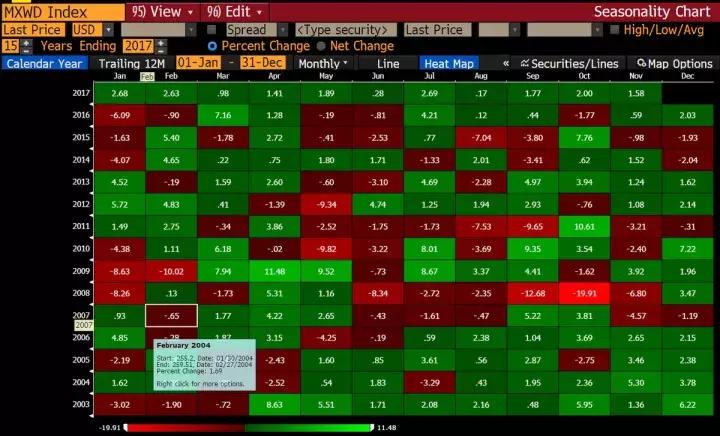Switch to the Calendar Year tab
720x436 pixels.
coord(43,63)
